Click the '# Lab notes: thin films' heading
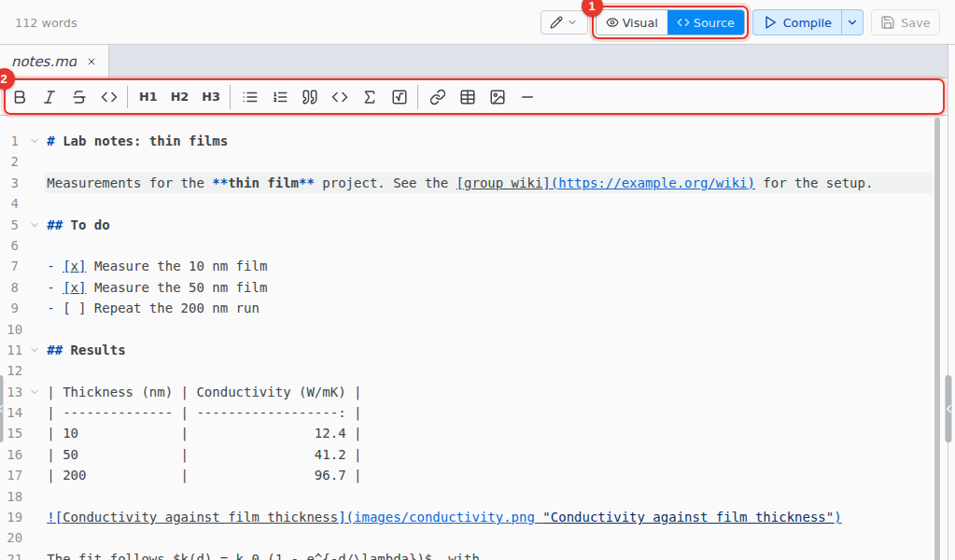Viewport: 955px width, 560px height. pos(137,141)
